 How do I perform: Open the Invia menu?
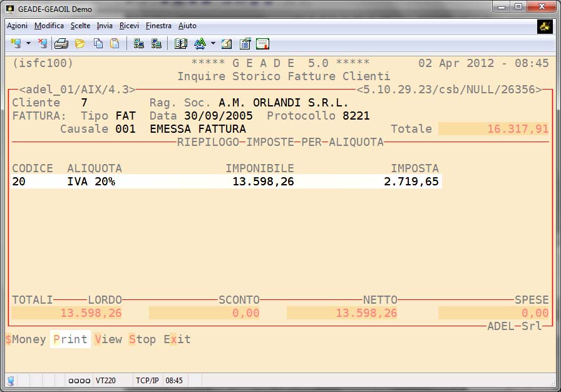click(105, 26)
